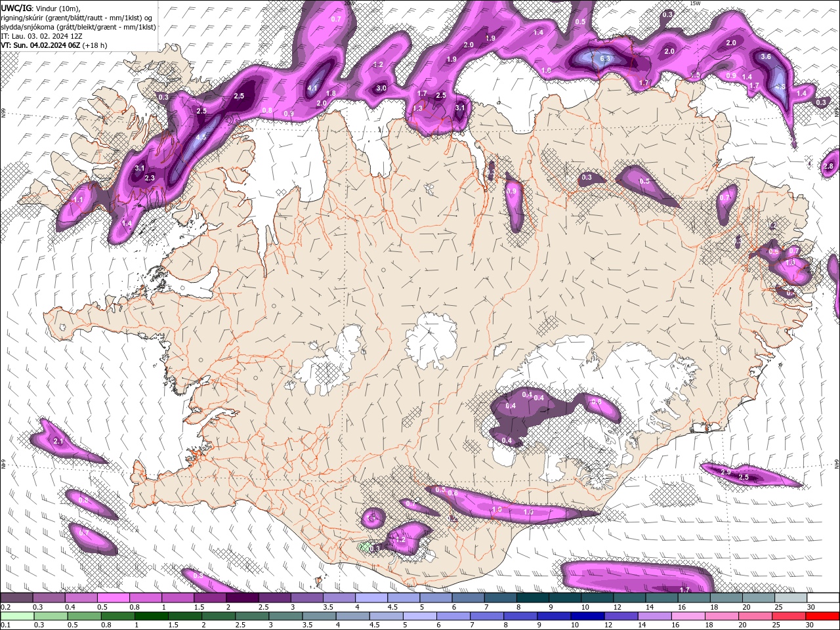840x630 pixels.
Task: Click the 1.3 precipitation value on the map
Action: point(418,109)
